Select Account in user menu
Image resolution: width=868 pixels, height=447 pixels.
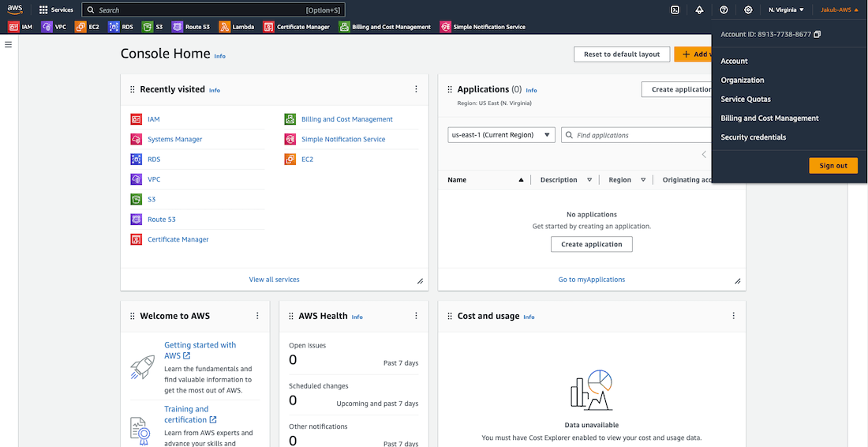tap(734, 61)
